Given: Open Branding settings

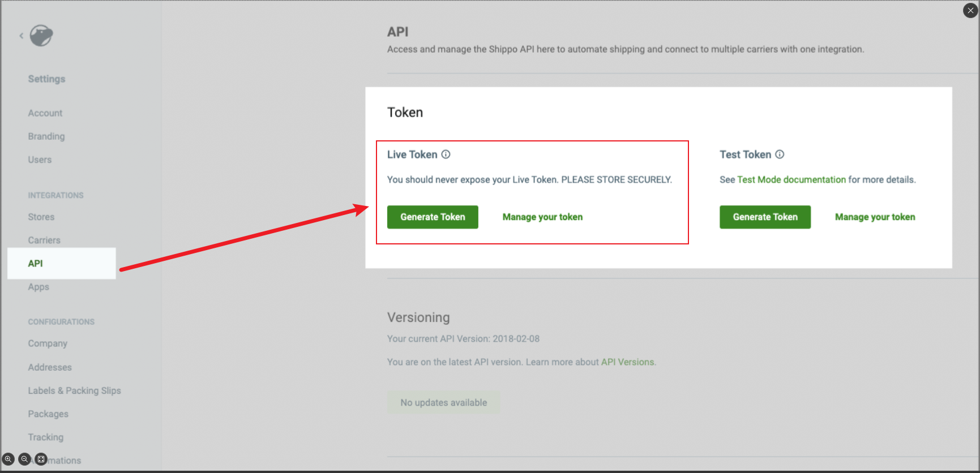Looking at the screenshot, I should [x=46, y=136].
